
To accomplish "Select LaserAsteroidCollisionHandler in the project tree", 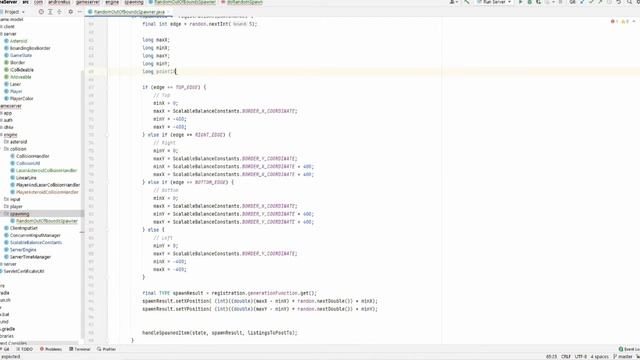I will 47,170.
